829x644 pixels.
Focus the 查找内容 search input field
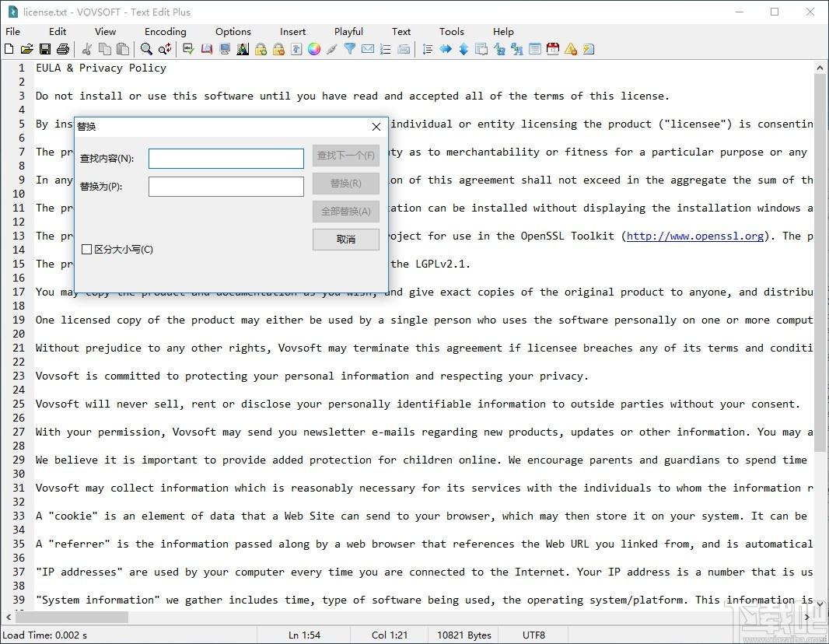click(226, 159)
